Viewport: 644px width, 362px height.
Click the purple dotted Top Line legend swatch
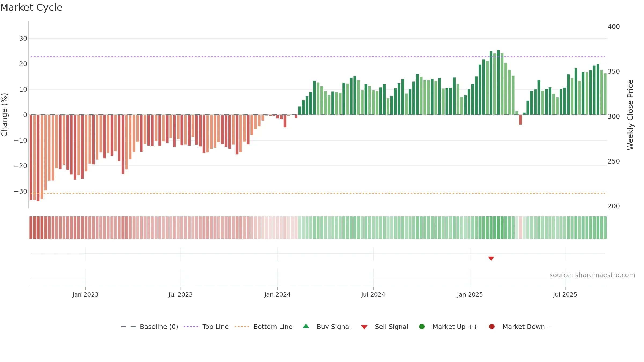(x=191, y=327)
